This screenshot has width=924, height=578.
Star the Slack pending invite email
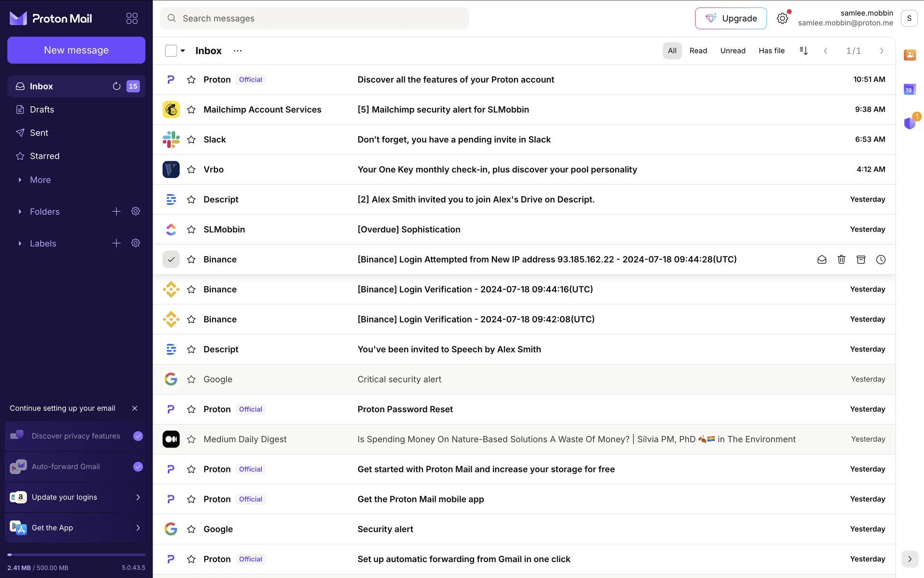191,140
